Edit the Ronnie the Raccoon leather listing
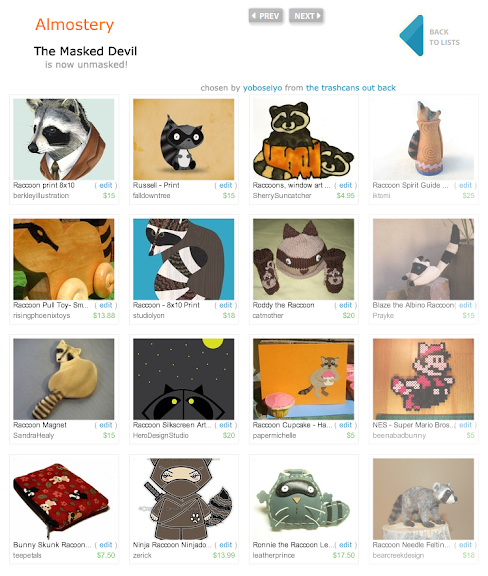The width and height of the screenshot is (488, 576). click(345, 545)
